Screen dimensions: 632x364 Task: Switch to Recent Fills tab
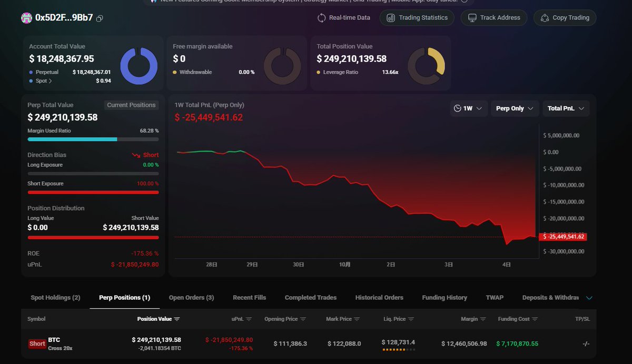(249, 298)
